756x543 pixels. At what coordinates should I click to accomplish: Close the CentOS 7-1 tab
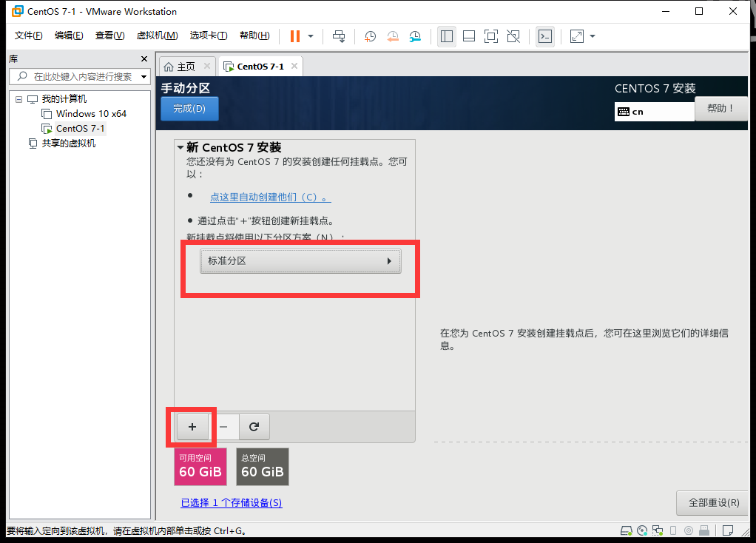point(294,66)
